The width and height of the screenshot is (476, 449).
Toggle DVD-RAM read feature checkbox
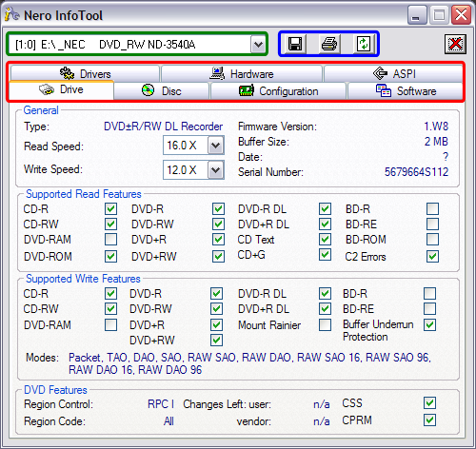[x=110, y=240]
